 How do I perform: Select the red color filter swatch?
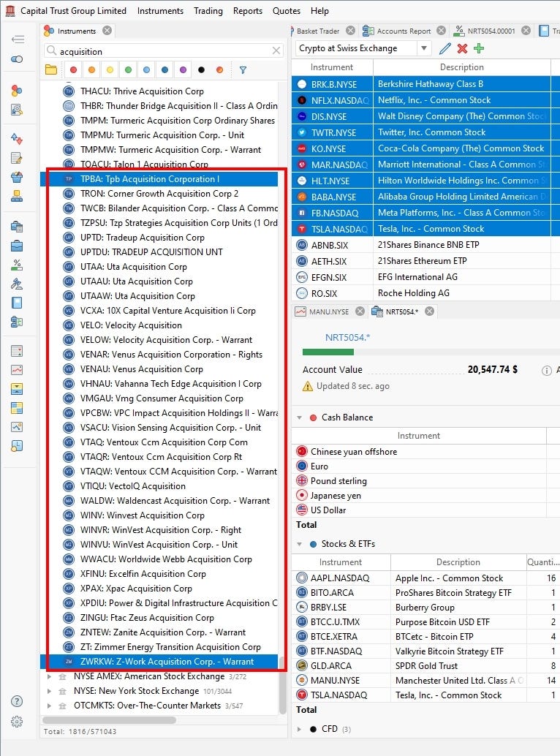pyautogui.click(x=73, y=70)
